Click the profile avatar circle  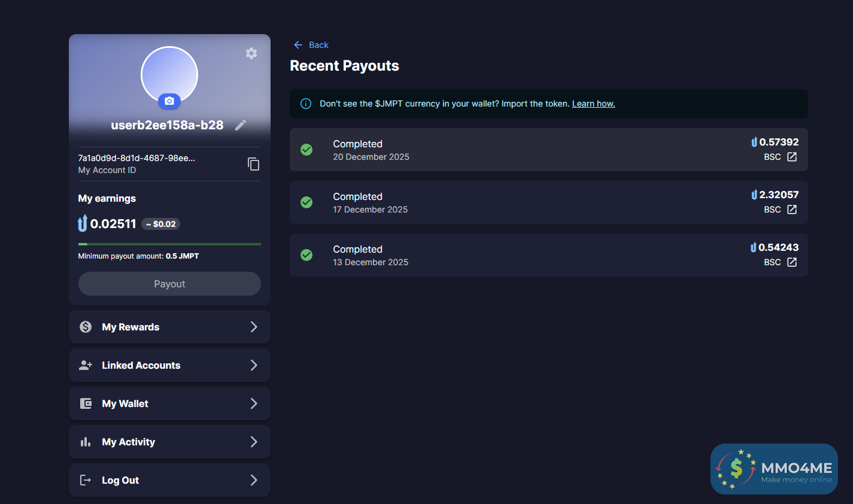pyautogui.click(x=169, y=73)
